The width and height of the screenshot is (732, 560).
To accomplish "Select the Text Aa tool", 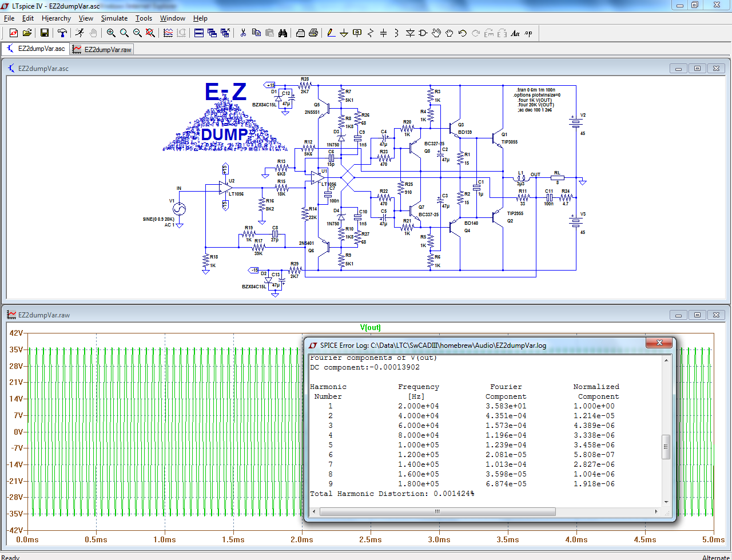I will tap(515, 33).
